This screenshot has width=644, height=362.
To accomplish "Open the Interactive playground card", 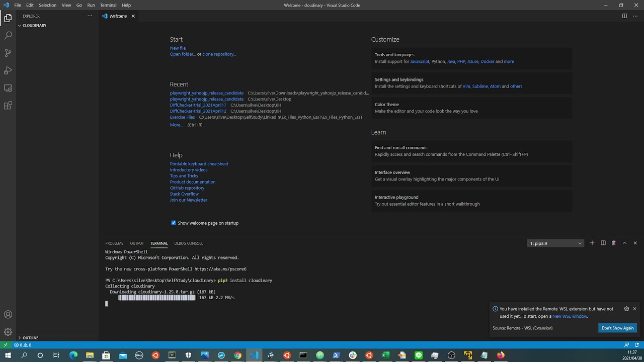I will pos(471,201).
